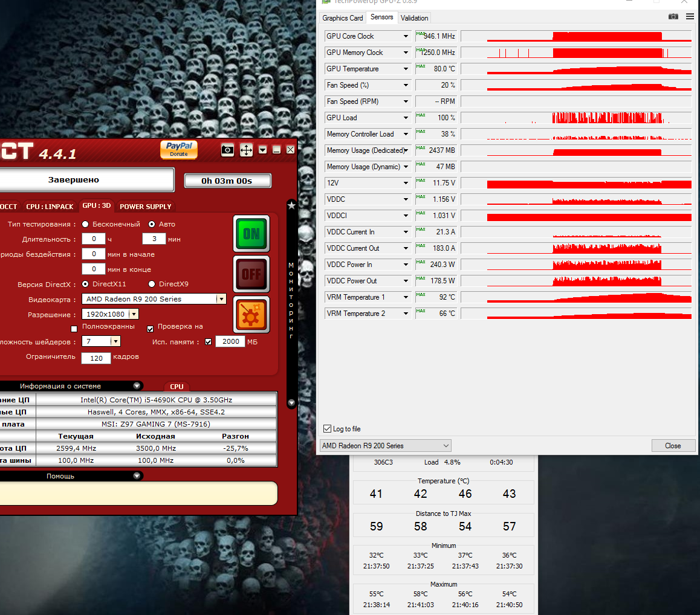Click the frame limiter field showing 120

[x=96, y=358]
